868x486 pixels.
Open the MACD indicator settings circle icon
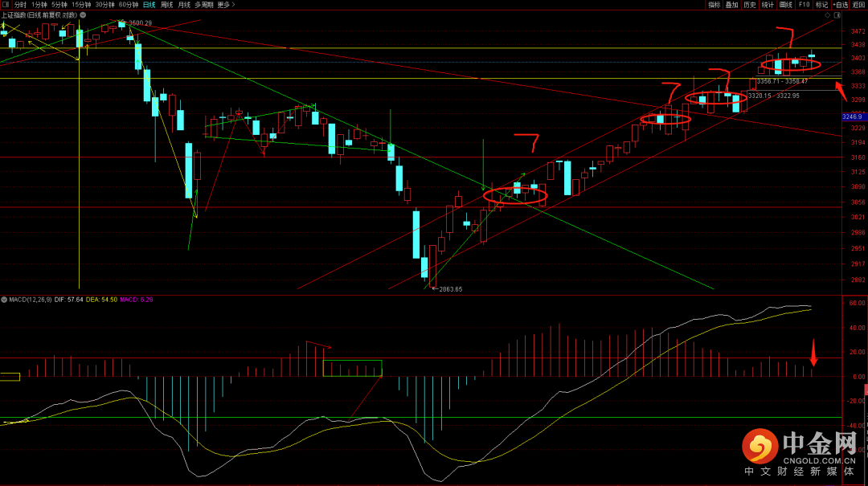pos(4,300)
